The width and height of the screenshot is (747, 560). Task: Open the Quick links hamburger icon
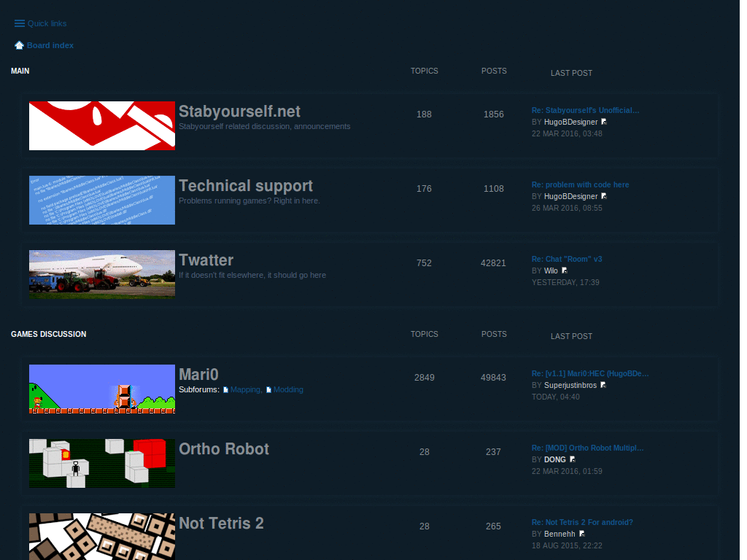click(x=19, y=23)
